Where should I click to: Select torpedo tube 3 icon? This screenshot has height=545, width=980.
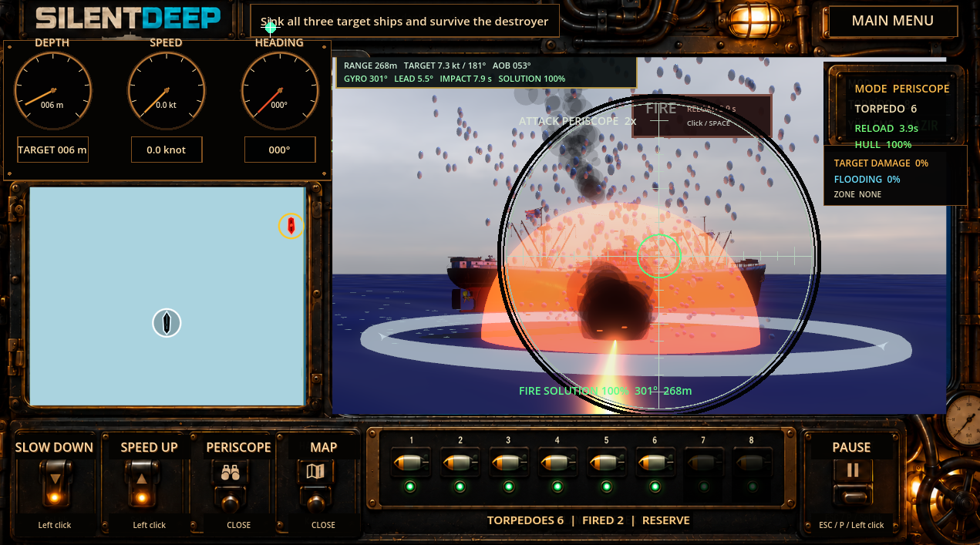coord(509,463)
